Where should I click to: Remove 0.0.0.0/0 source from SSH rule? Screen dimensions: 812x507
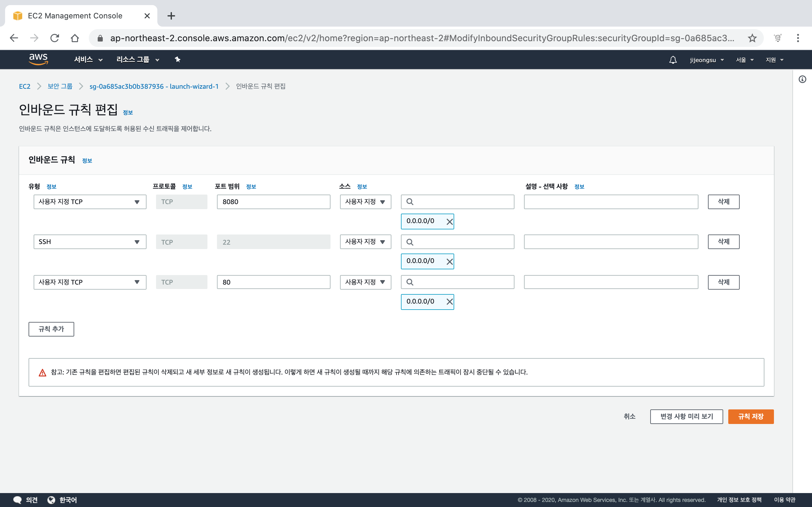[450, 261]
